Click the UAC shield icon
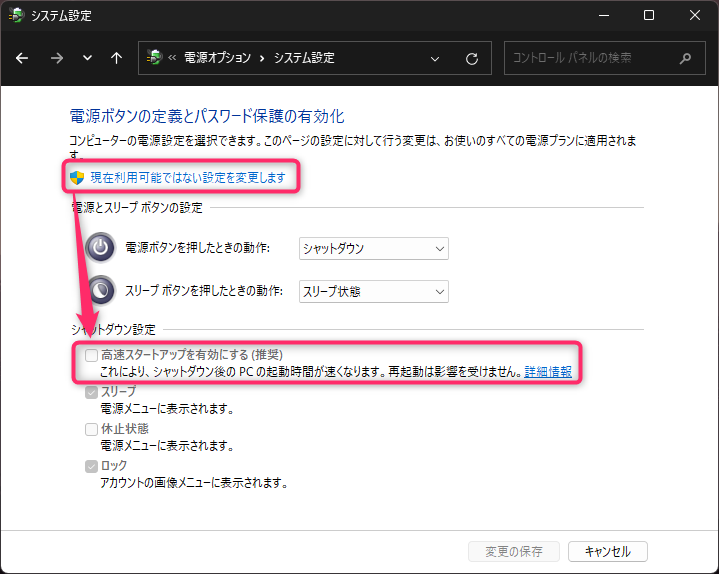 [77, 178]
